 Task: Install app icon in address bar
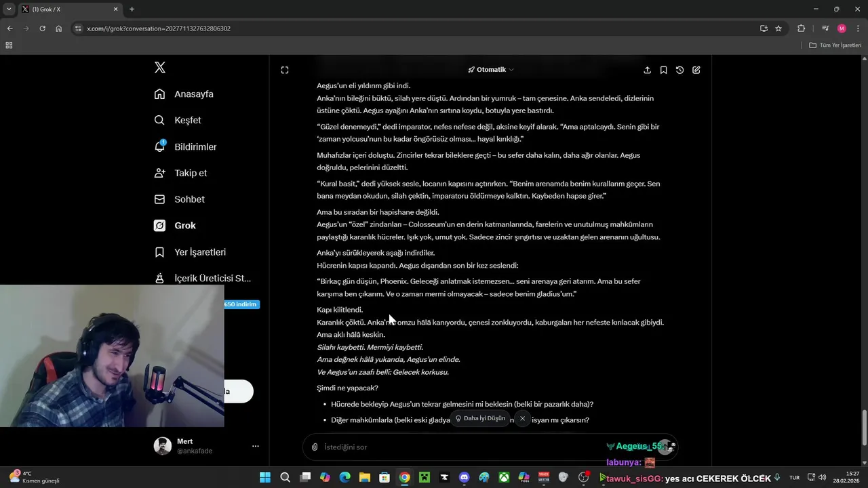(764, 28)
